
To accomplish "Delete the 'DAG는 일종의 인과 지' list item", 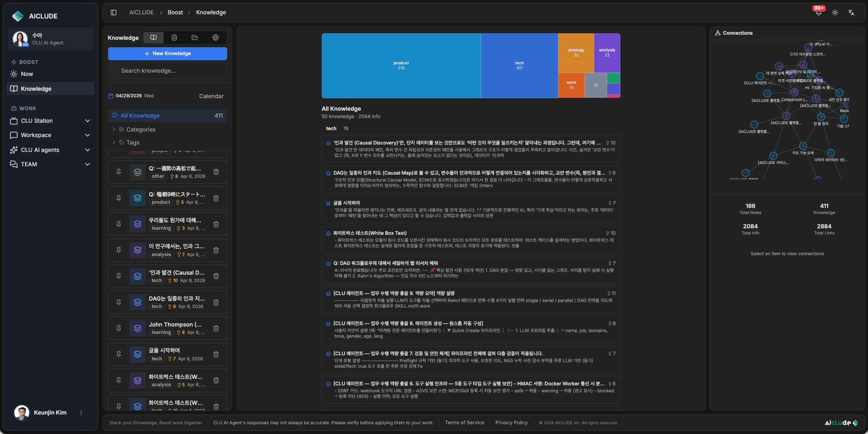I will pos(216,302).
